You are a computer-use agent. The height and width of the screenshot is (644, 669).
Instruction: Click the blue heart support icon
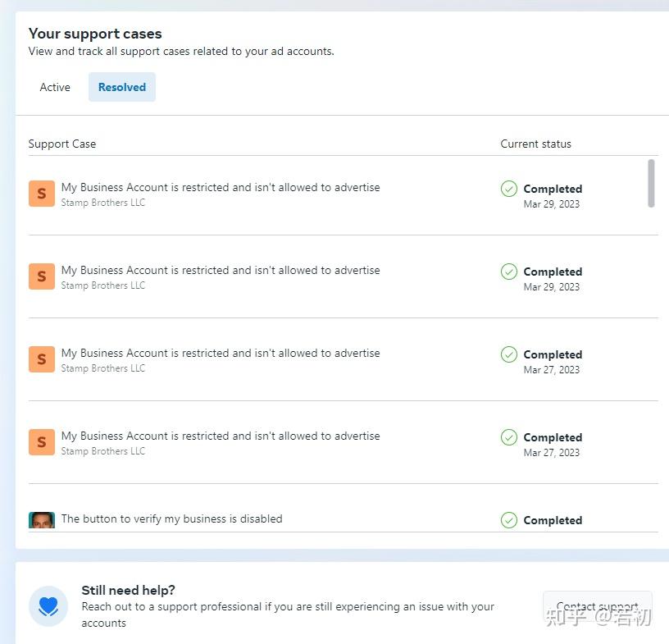48,605
